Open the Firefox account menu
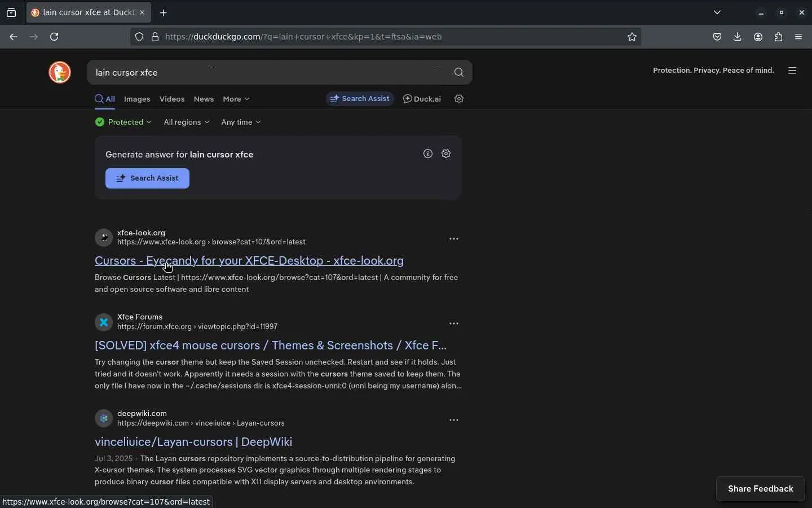This screenshot has width=812, height=508. [x=759, y=37]
